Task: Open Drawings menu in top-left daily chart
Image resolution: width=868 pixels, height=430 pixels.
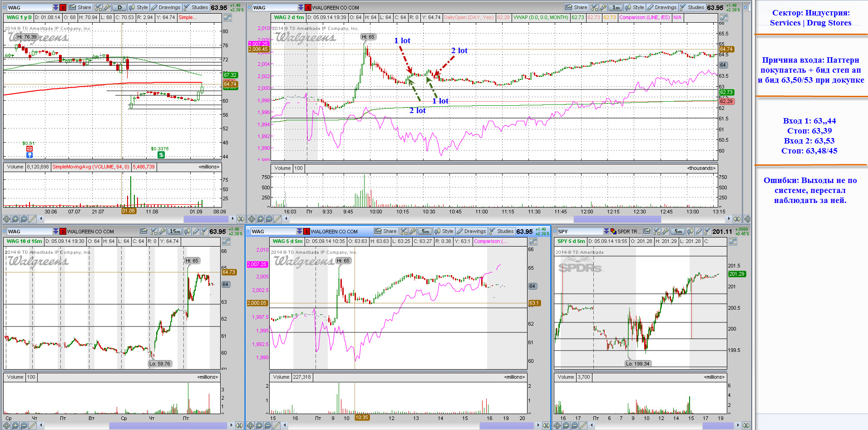Action: tap(166, 7)
